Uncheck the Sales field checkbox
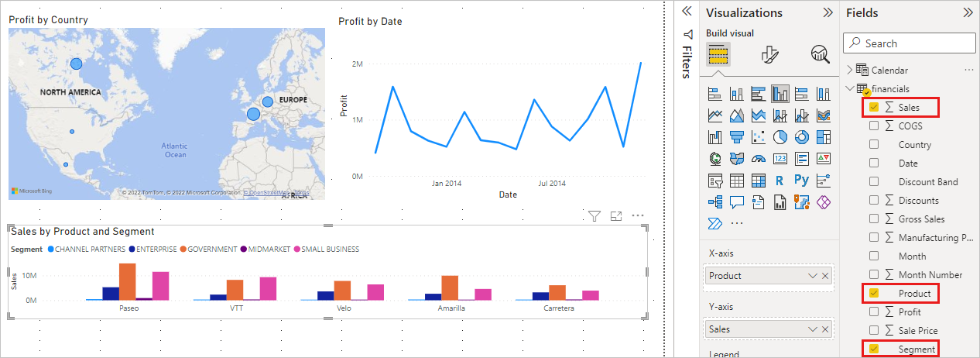Screen dimensions: 980x358 point(874,107)
